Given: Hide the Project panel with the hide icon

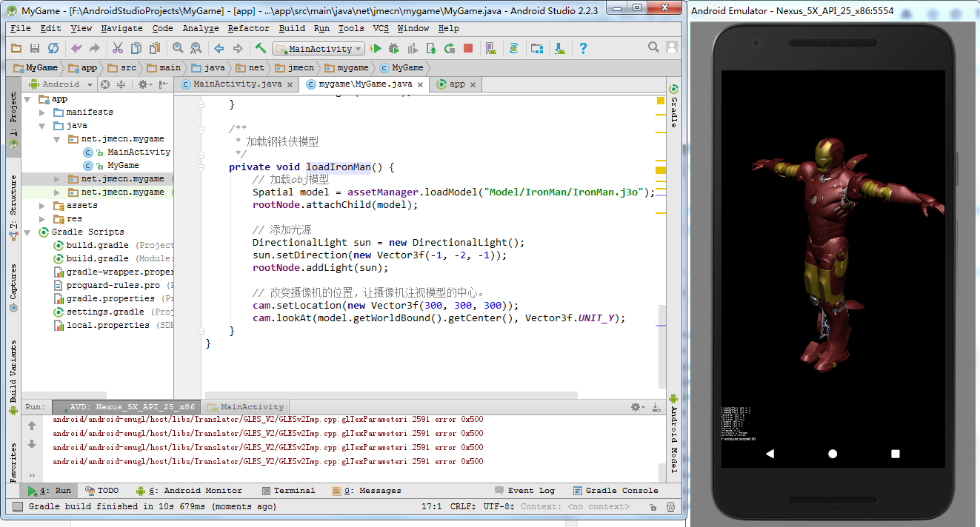Looking at the screenshot, I should pyautogui.click(x=163, y=84).
